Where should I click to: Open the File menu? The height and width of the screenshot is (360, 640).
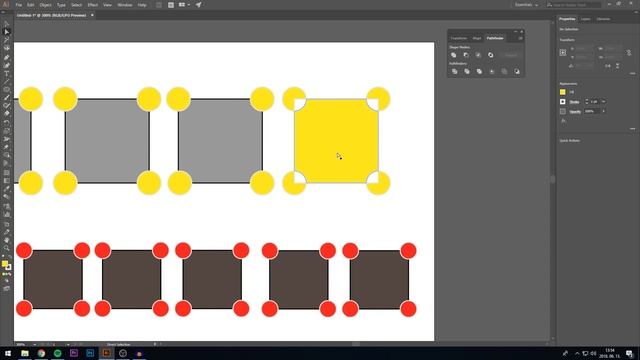(x=19, y=5)
